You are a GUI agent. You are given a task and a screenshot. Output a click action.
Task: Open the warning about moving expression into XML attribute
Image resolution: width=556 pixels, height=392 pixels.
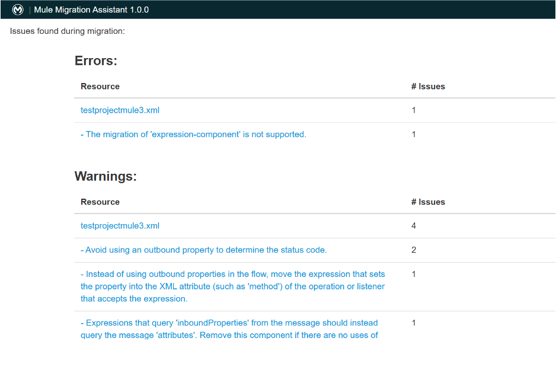[x=232, y=286]
